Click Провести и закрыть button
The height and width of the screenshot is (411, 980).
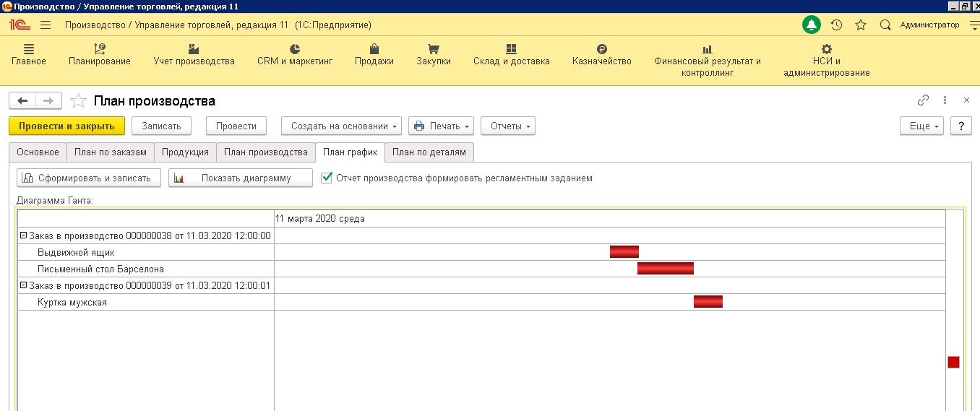pyautogui.click(x=66, y=126)
